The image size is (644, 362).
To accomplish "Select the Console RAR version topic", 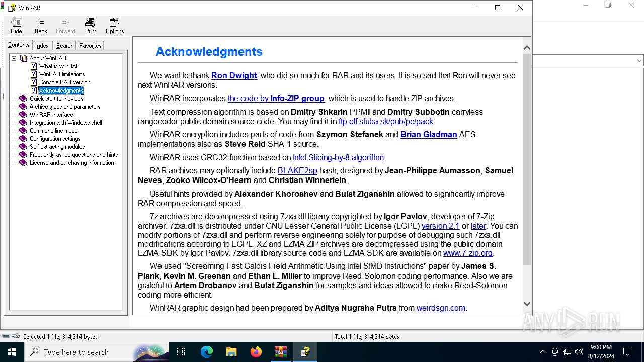I will [x=65, y=82].
